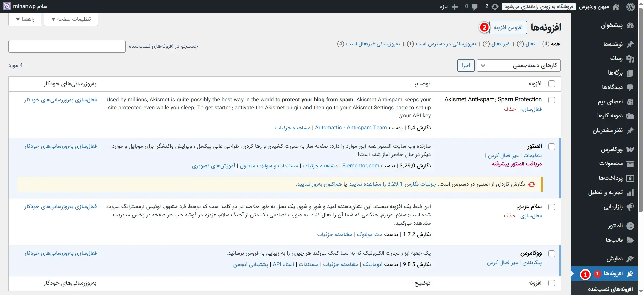The height and width of the screenshot is (295, 644).
Task: Click the Elementor sidebar icon
Action: click(630, 226)
